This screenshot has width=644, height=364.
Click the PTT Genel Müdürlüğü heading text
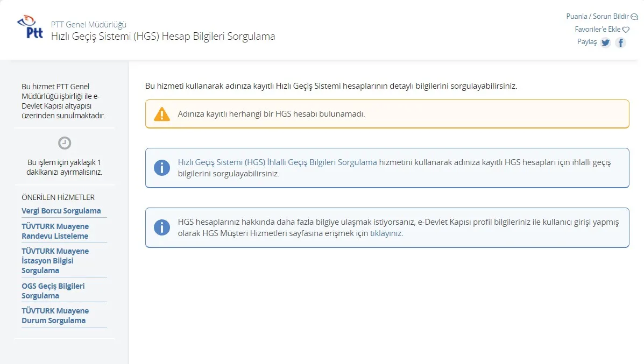coord(89,25)
